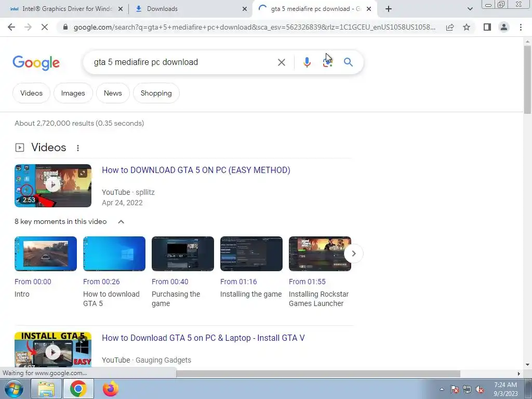532x399 pixels.
Task: Click the magnifying glass search button
Action: coord(348,62)
